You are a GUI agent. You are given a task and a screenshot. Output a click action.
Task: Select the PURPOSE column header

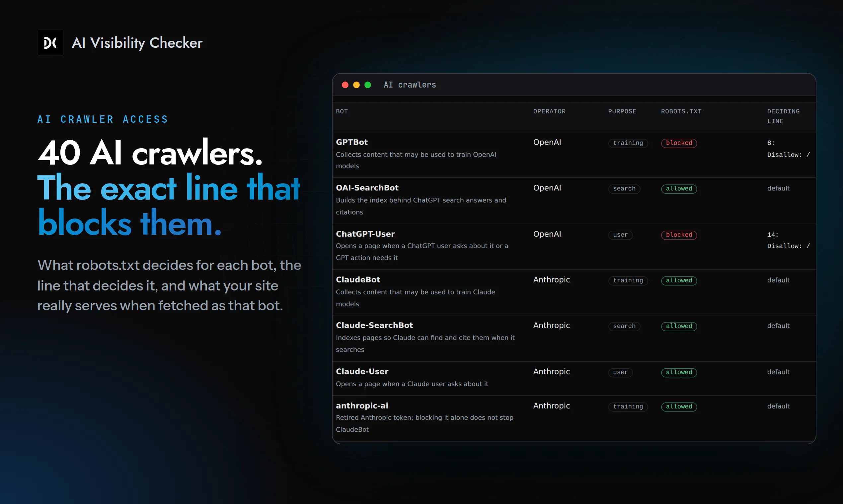click(x=622, y=111)
